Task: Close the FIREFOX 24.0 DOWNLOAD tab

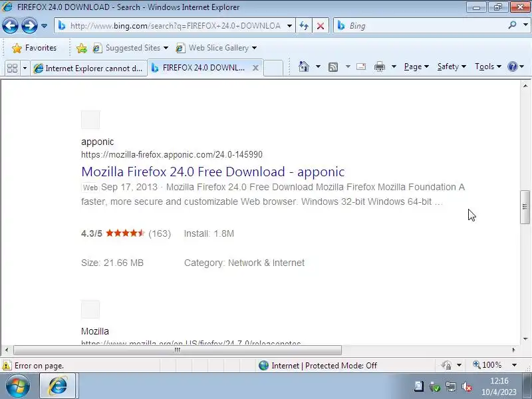Action: click(x=255, y=68)
